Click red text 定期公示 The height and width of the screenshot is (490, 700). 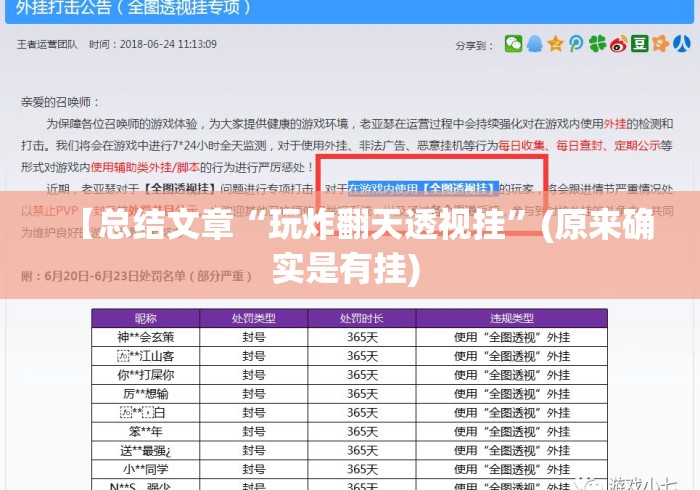pyautogui.click(x=637, y=145)
